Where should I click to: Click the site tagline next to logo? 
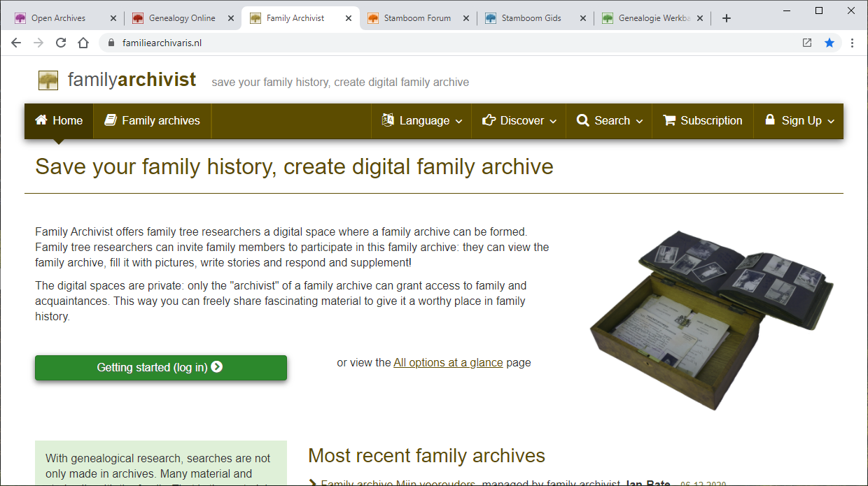[340, 83]
